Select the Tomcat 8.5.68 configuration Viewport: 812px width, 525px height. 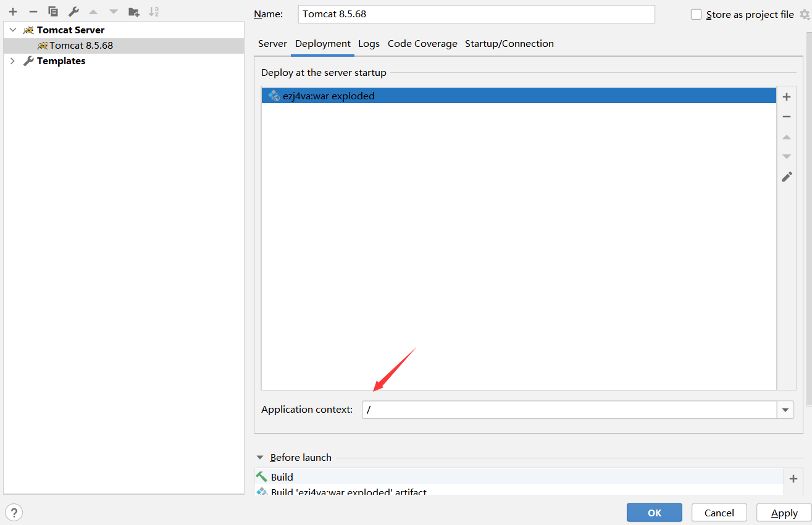coord(123,46)
